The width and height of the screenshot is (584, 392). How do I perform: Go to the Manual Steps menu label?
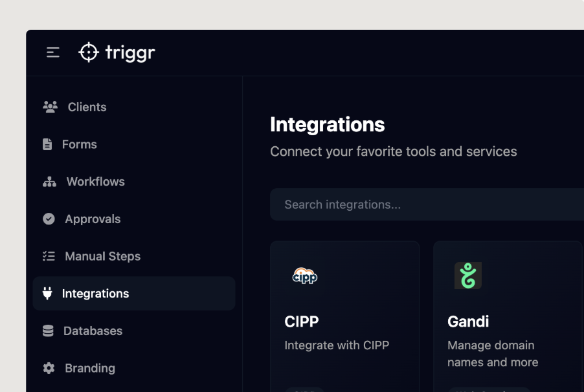(x=102, y=256)
